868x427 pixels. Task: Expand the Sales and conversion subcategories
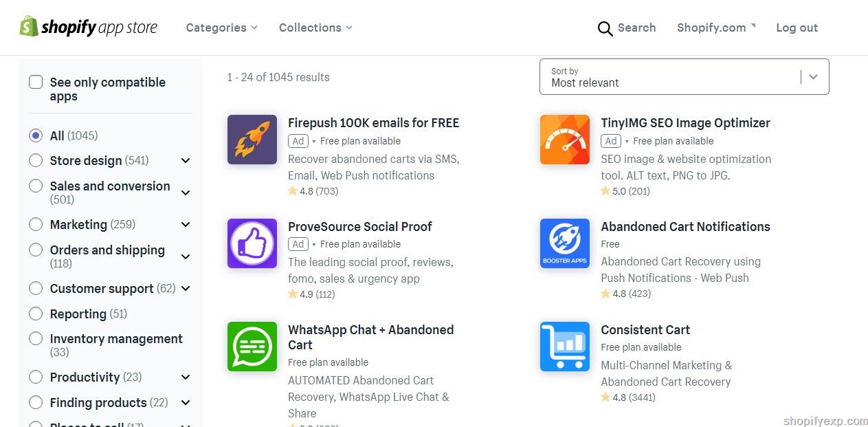click(x=186, y=193)
